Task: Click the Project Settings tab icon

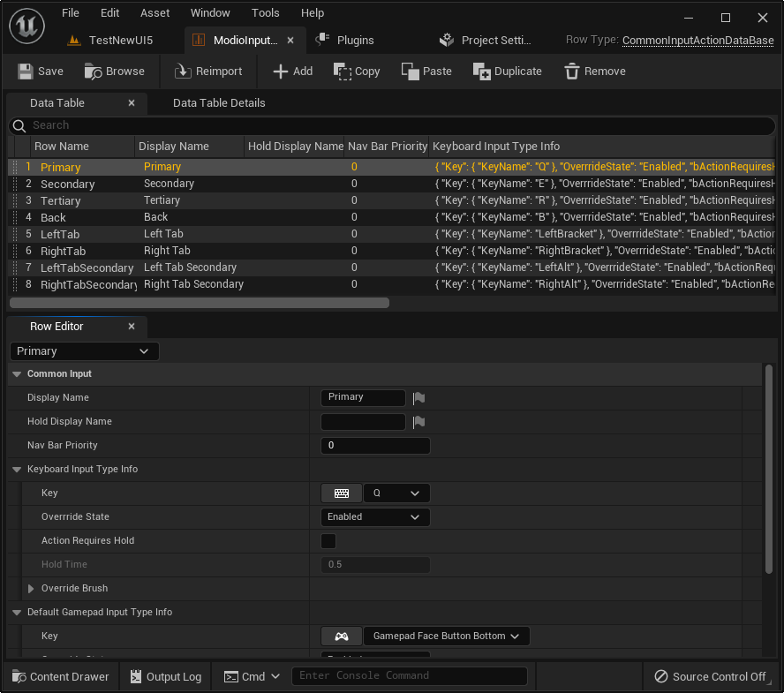Action: pyautogui.click(x=447, y=40)
